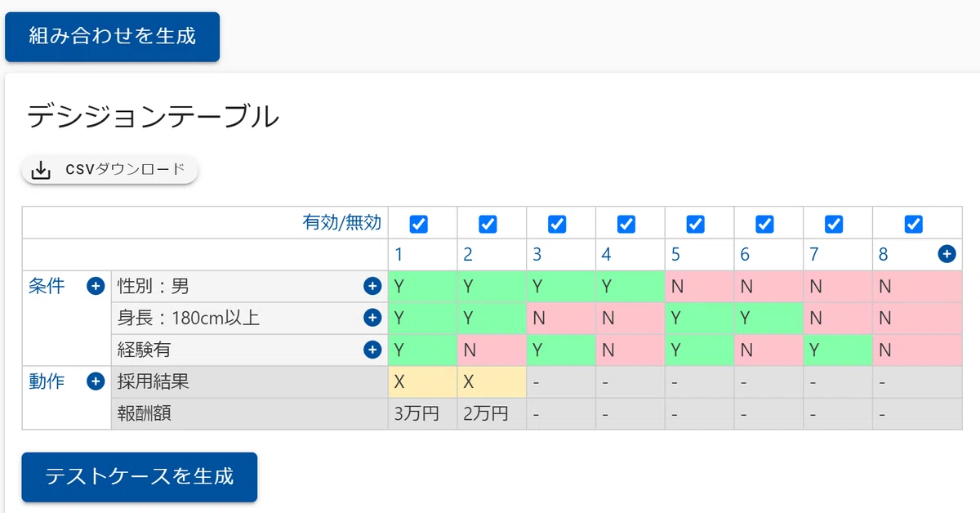This screenshot has height=513, width=980.
Task: Click the 組み合わせを生成 button
Action: click(113, 37)
